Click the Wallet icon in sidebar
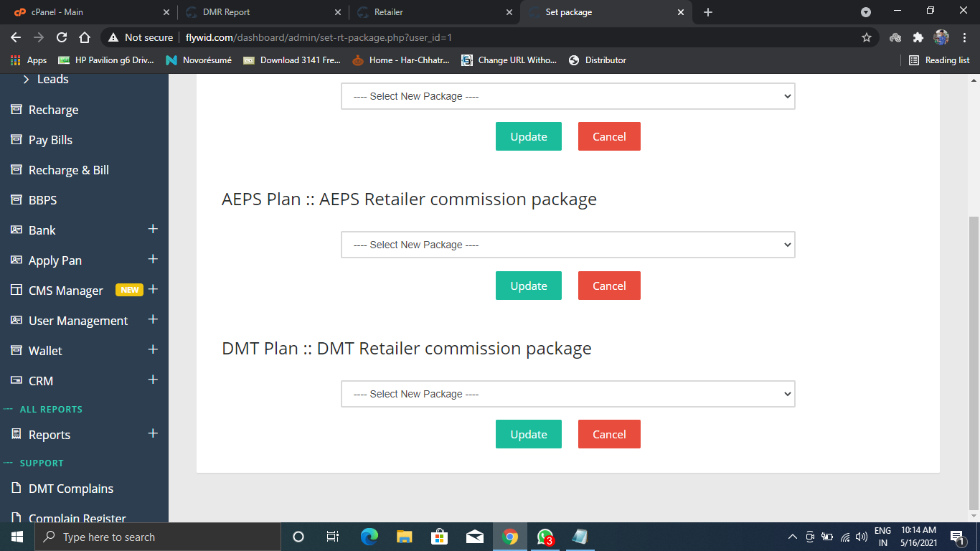Image resolution: width=980 pixels, height=551 pixels. pos(16,351)
